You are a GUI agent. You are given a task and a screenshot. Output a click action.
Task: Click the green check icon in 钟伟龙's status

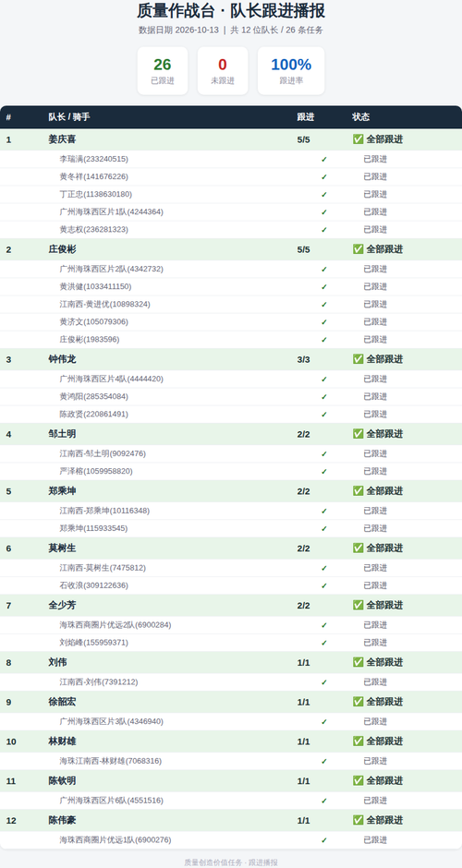[x=358, y=359]
